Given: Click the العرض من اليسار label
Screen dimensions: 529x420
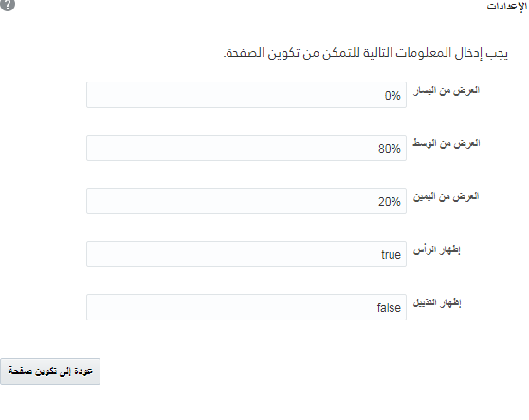Looking at the screenshot, I should point(447,91).
